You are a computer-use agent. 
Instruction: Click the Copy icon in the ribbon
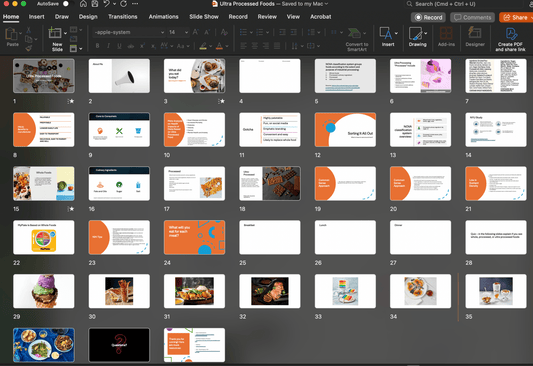(x=29, y=39)
